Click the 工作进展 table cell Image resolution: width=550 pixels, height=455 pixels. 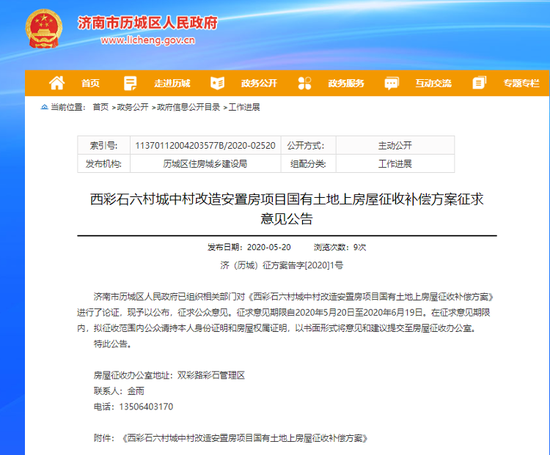coord(395,163)
